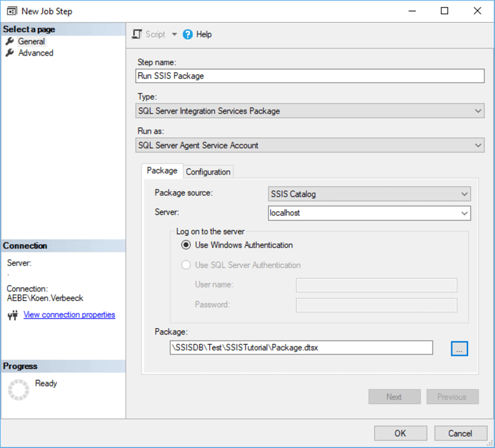The width and height of the screenshot is (495, 448).
Task: Click the connection properties plug icon
Action: coord(13,315)
